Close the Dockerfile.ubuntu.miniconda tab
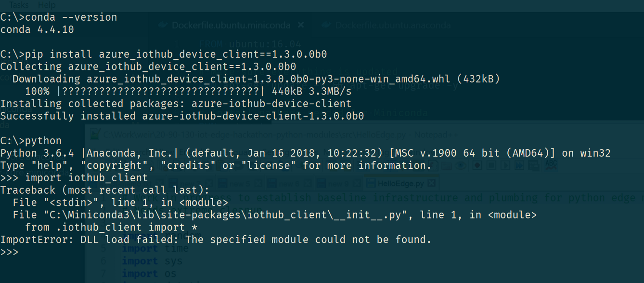The image size is (644, 283). tap(300, 25)
